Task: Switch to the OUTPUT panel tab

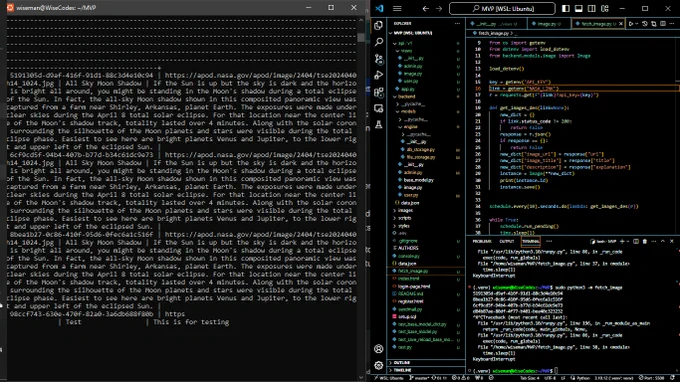Action: pos(506,242)
